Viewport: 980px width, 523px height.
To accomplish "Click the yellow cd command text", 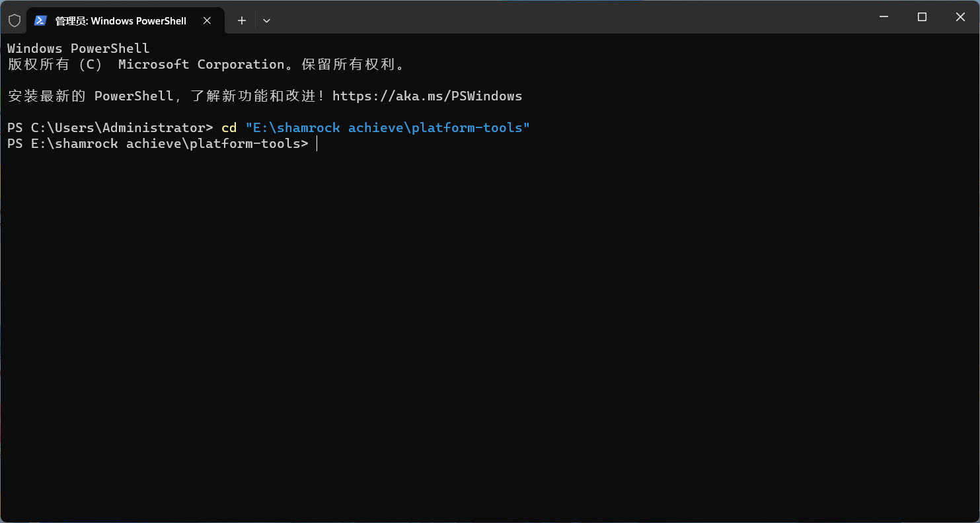I will pos(229,128).
